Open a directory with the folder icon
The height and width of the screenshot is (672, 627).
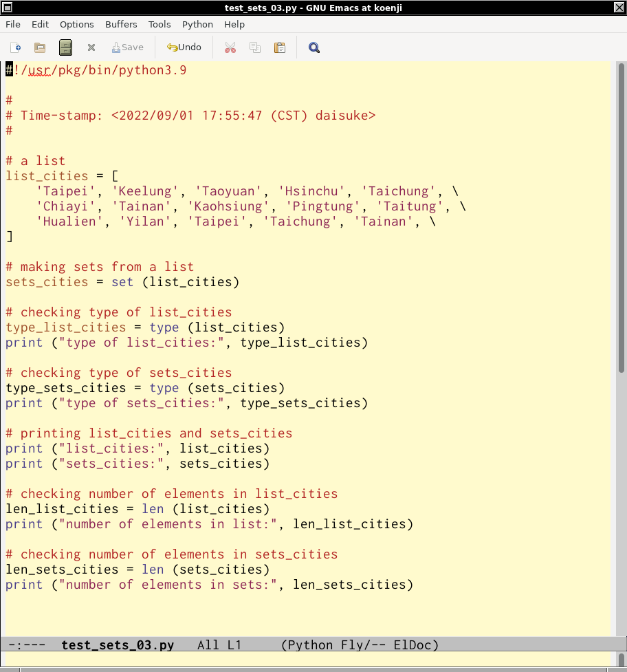pos(40,47)
